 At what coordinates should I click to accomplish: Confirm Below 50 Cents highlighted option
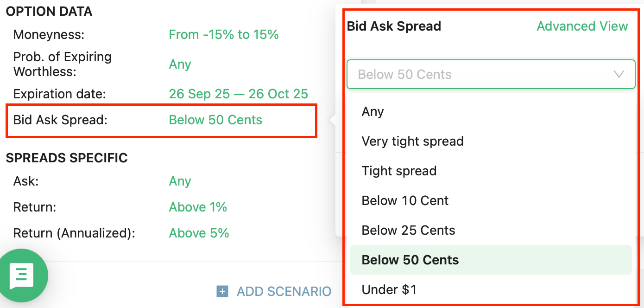(x=410, y=260)
